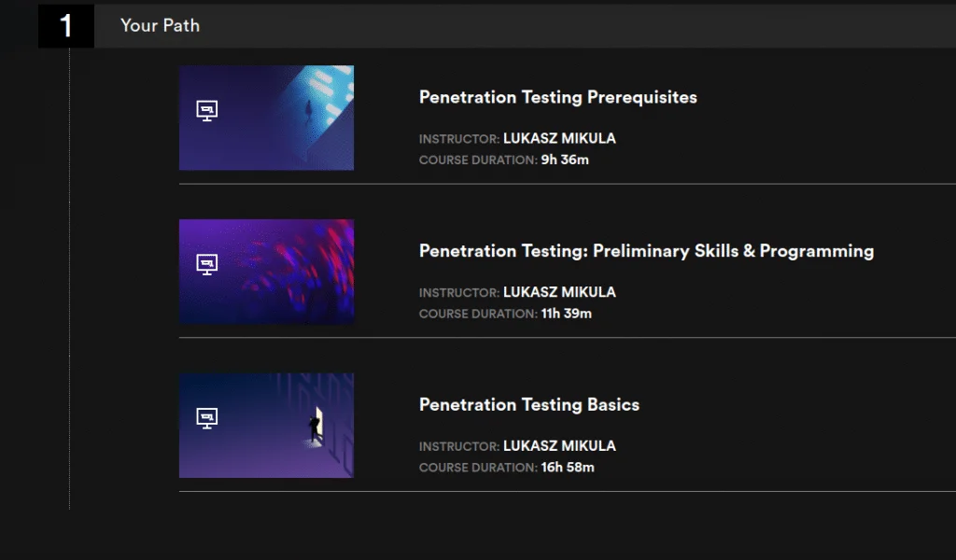956x560 pixels.
Task: Click the 16h 58m course duration
Action: (568, 467)
